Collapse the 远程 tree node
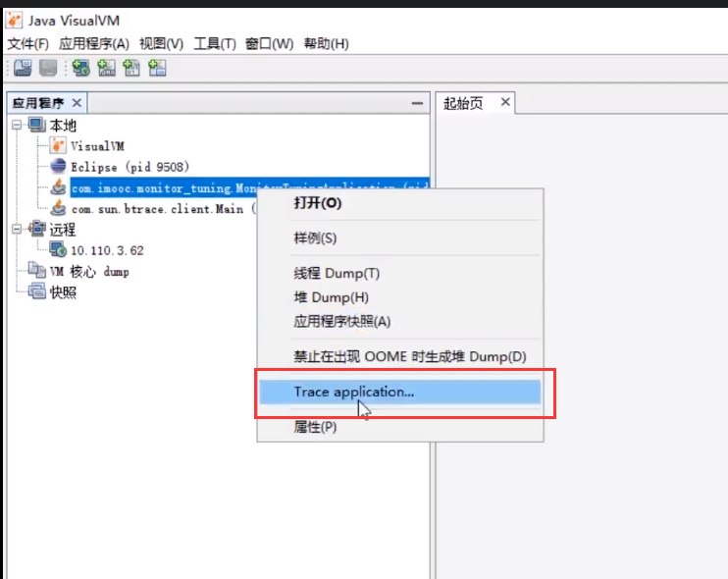728x579 pixels. point(17,229)
